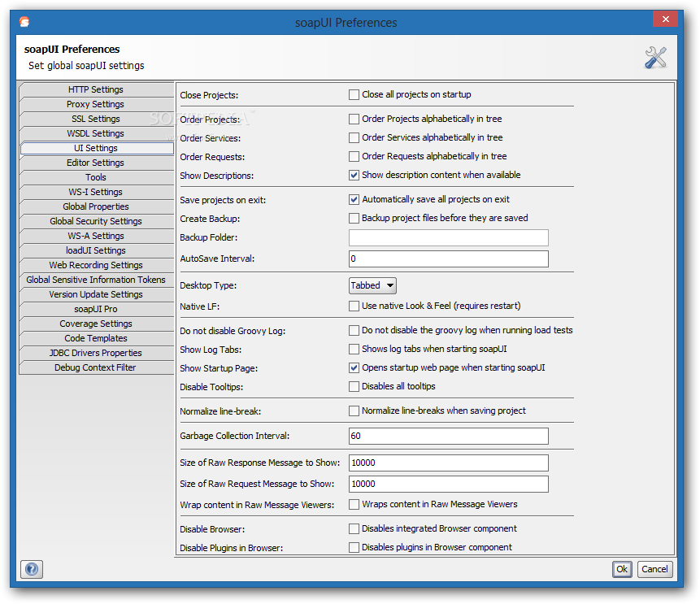Switch to soapUI Pro tab
Image resolution: width=700 pixels, height=604 pixels.
pyautogui.click(x=96, y=309)
